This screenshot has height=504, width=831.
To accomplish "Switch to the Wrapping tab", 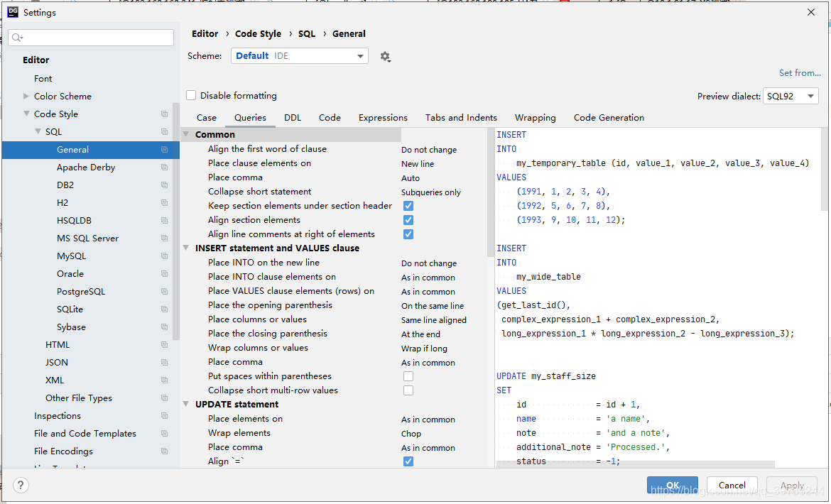I will coord(536,118).
